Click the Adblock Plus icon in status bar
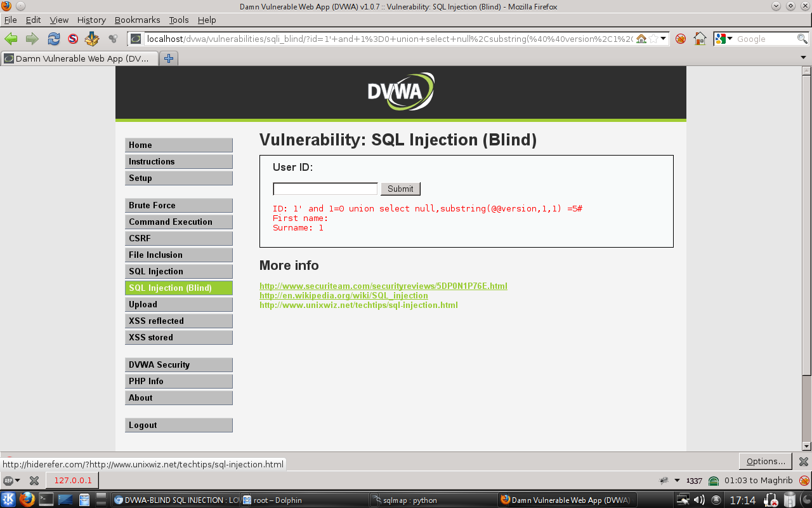The width and height of the screenshot is (812, 508). (9, 481)
